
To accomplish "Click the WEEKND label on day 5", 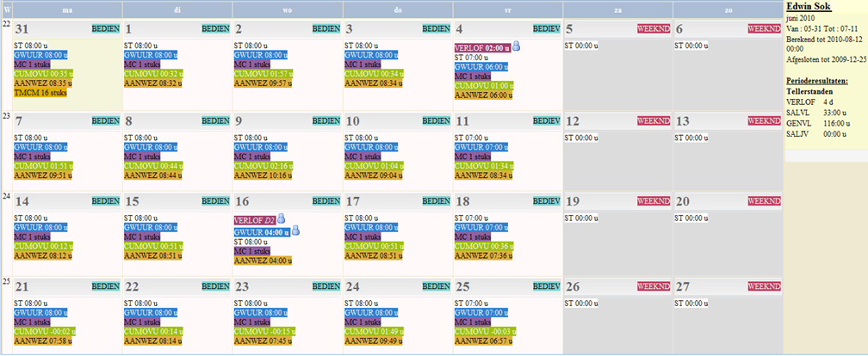I will [x=654, y=28].
